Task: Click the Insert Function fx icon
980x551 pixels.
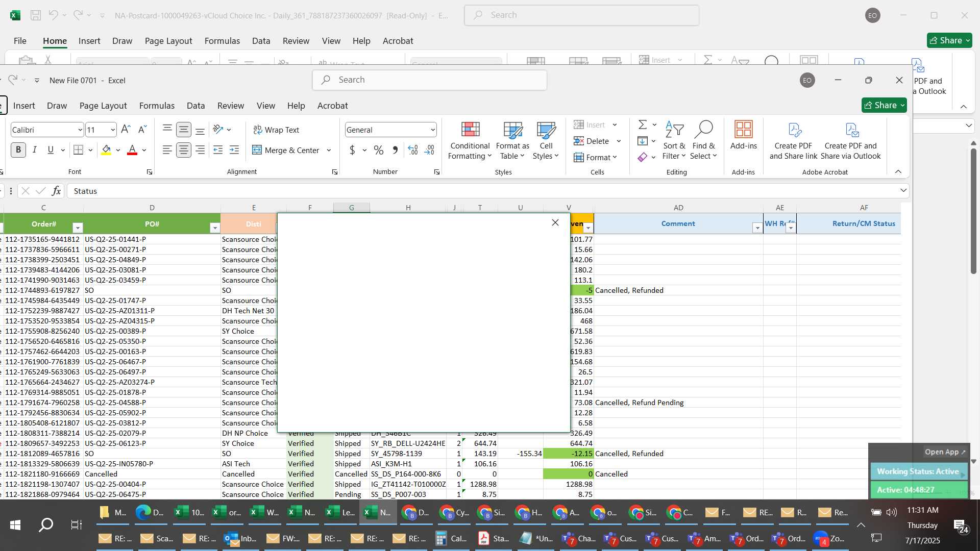Action: [56, 191]
